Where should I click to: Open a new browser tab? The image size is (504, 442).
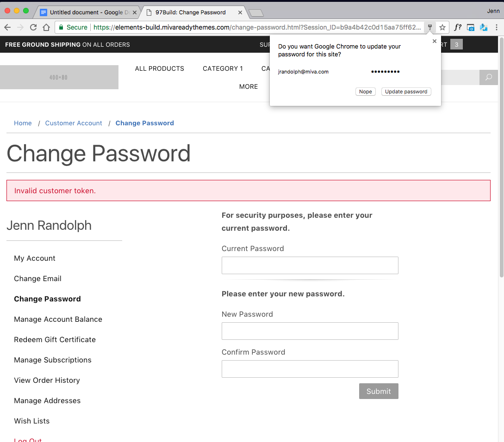point(256,13)
